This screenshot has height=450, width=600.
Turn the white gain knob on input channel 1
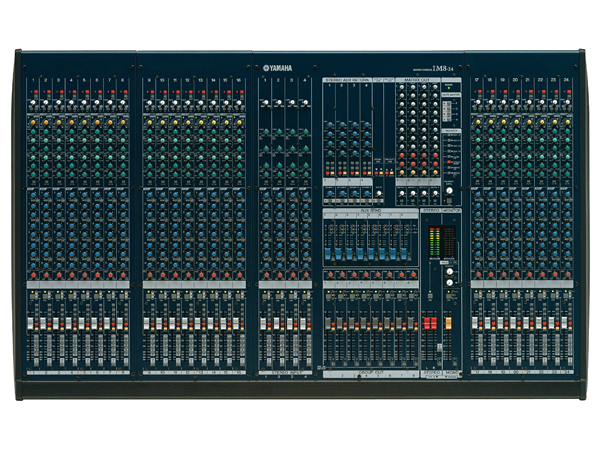(33, 103)
